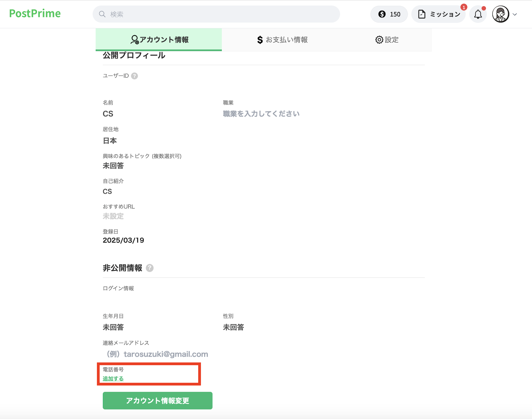
Task: Expand the account menu chevron
Action: tap(515, 14)
